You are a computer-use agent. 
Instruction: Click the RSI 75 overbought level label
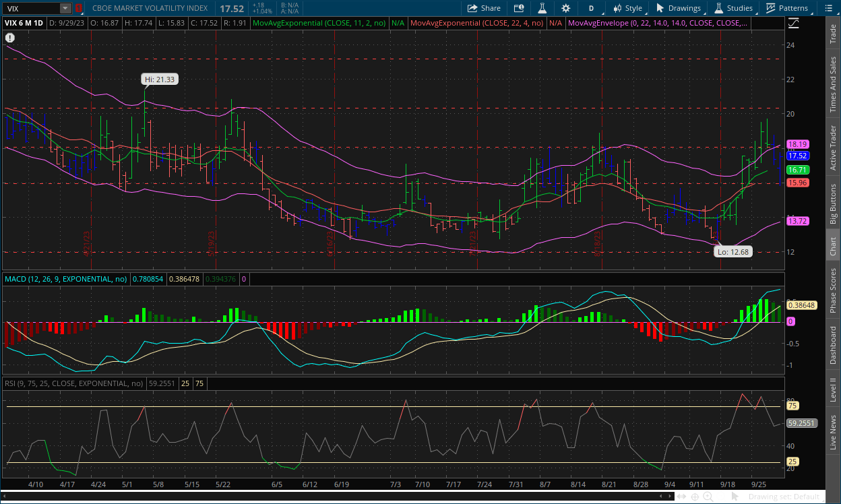792,406
